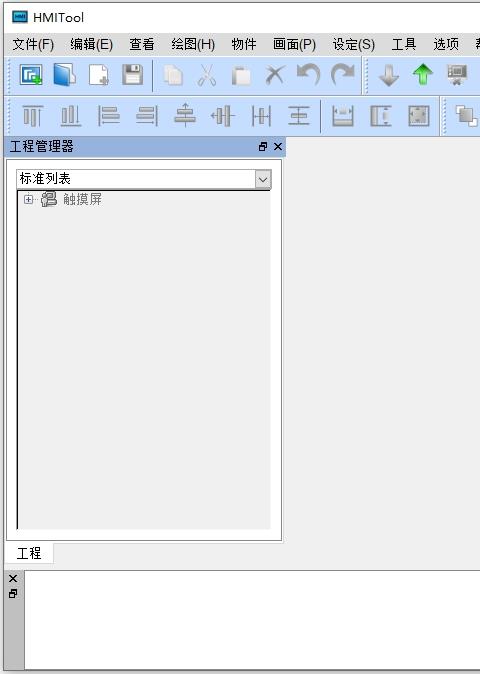
Task: Open the 设定(S) menu
Action: click(x=354, y=44)
